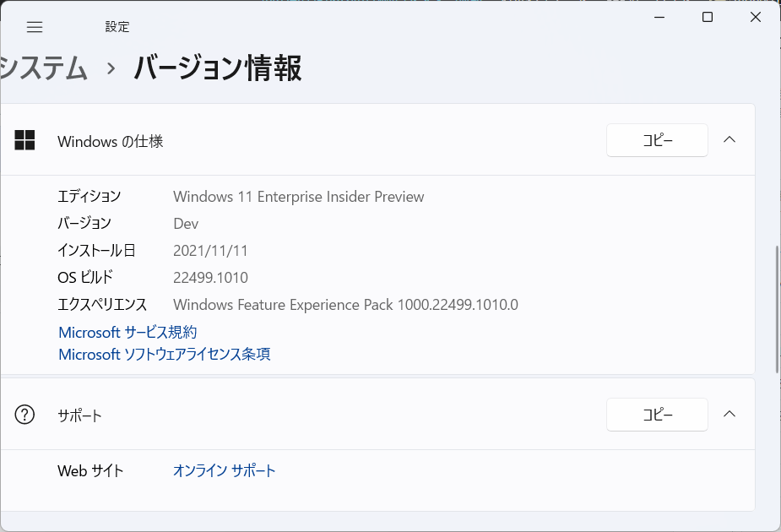Select Windows Feature Experience Pack value
The image size is (781, 532).
[345, 304]
